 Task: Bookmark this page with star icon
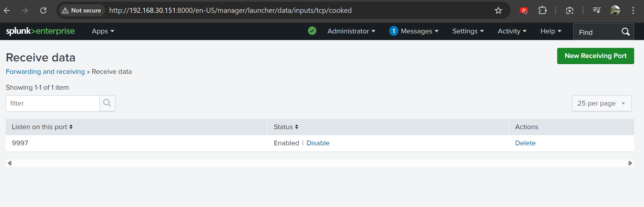click(498, 10)
